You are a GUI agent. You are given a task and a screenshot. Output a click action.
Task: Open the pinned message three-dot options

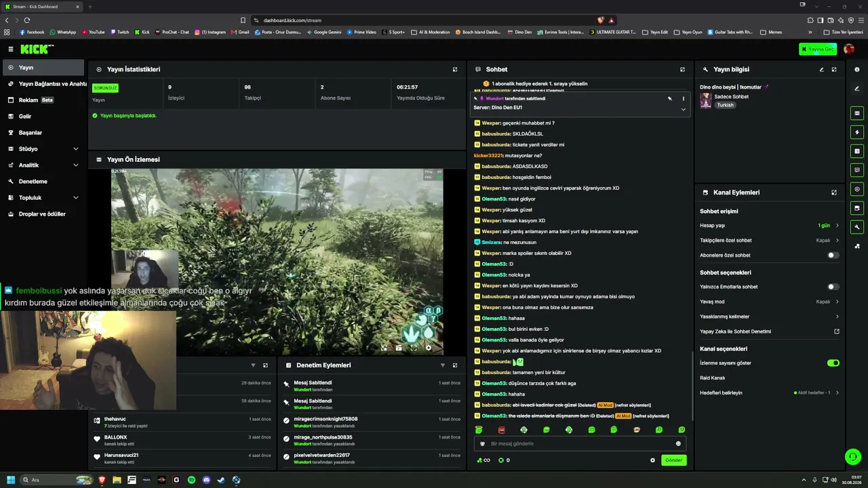(x=683, y=98)
